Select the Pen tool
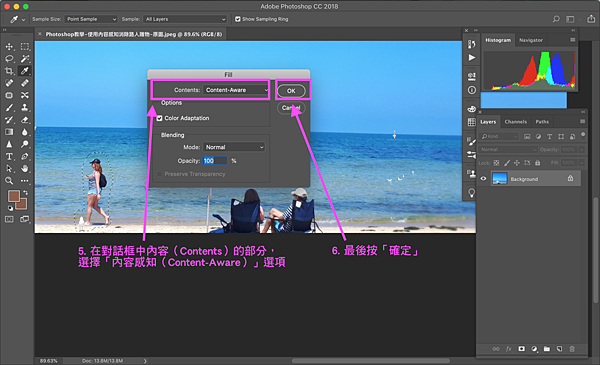Image resolution: width=600 pixels, height=365 pixels. (x=25, y=156)
